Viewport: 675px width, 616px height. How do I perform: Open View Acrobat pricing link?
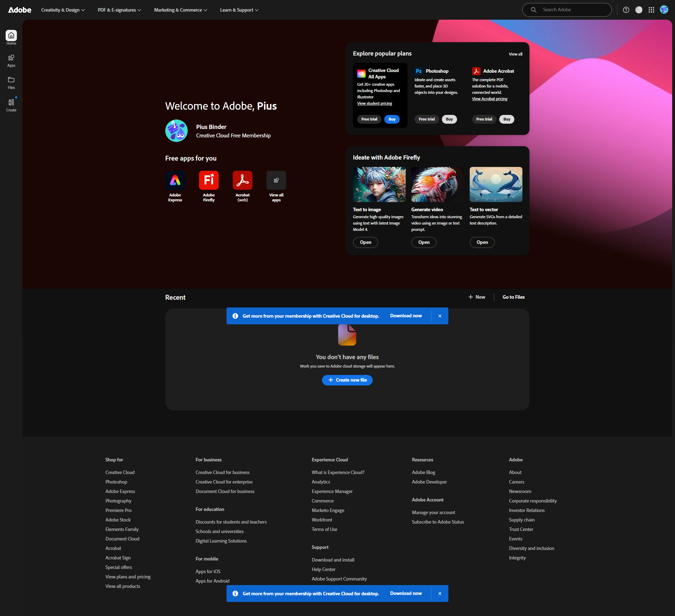tap(490, 99)
